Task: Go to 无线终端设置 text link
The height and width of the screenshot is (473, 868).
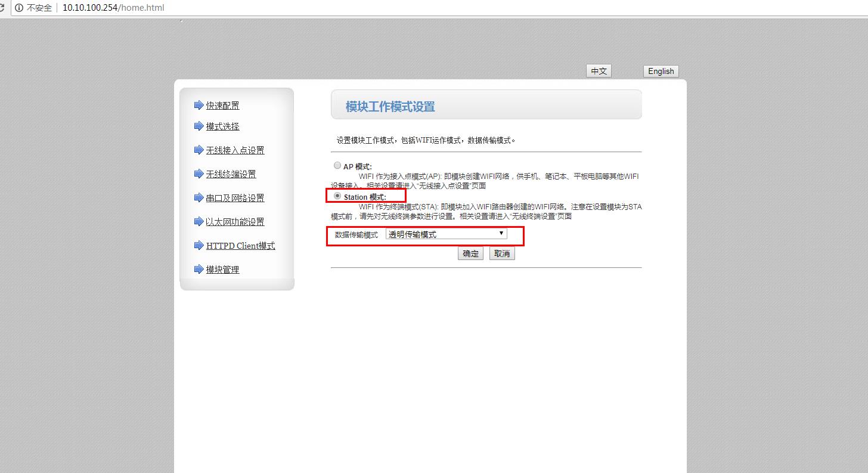Action: tap(231, 174)
